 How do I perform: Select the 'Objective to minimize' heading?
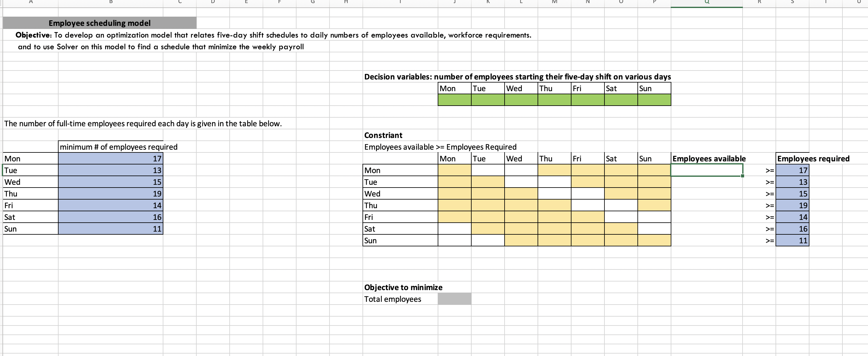point(403,287)
